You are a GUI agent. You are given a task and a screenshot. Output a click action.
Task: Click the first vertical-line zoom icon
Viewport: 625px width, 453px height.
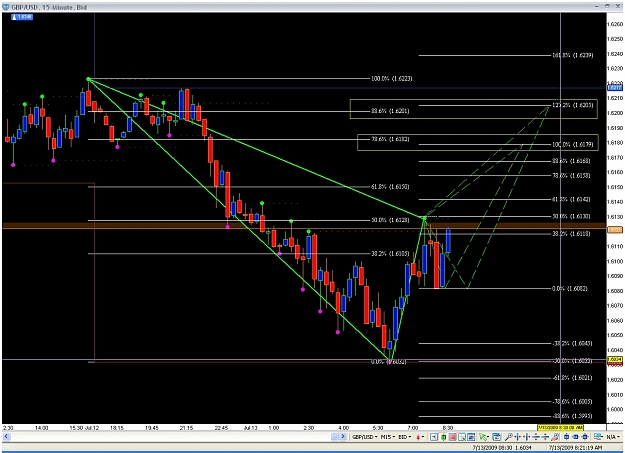[517, 437]
